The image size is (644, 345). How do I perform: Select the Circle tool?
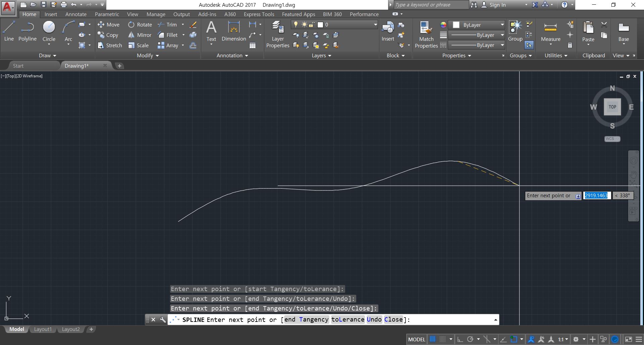[49, 31]
